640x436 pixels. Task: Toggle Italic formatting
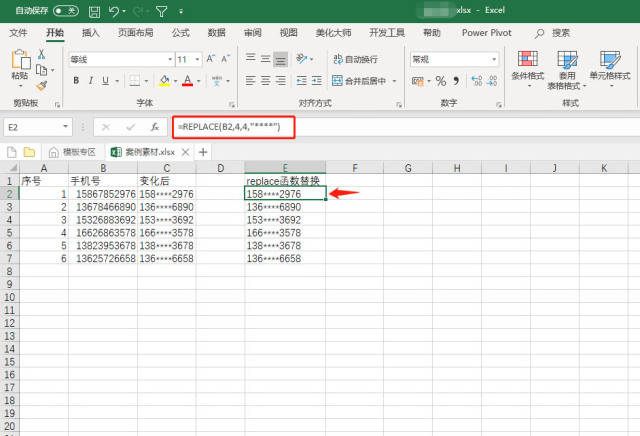91,80
